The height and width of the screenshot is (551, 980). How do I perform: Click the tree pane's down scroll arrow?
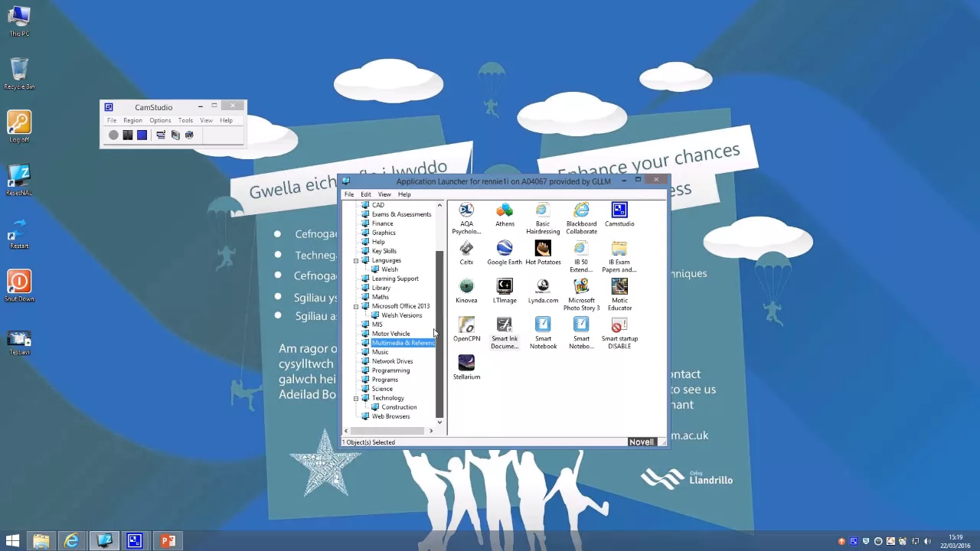[x=439, y=422]
